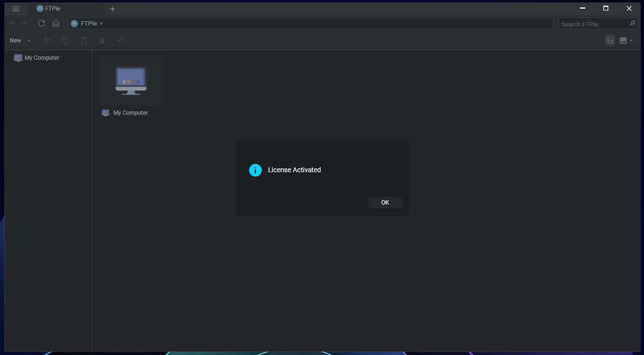The height and width of the screenshot is (355, 644).
Task: Go to home via house icon
Action: point(56,23)
